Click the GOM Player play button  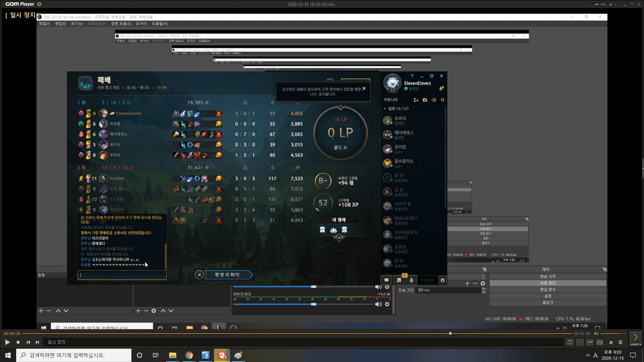7,342
